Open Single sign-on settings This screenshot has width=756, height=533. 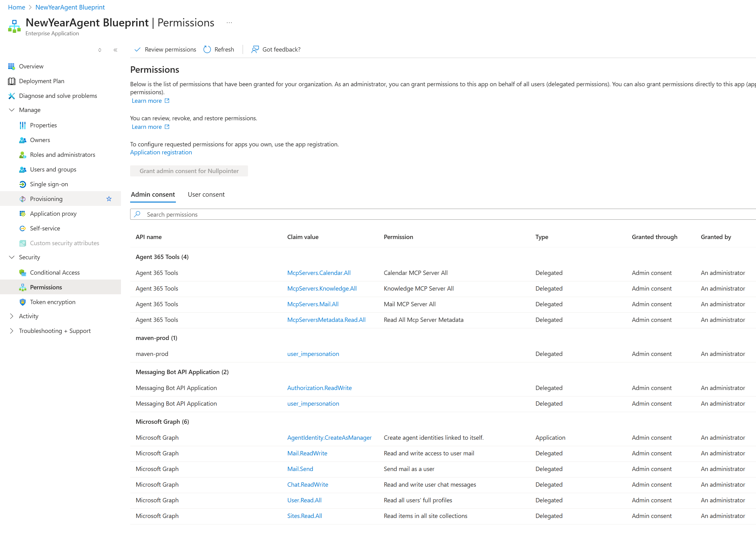click(x=49, y=184)
